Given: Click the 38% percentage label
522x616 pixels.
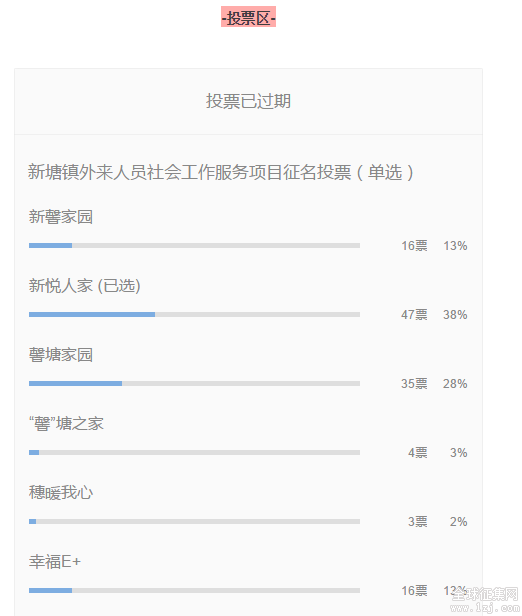Looking at the screenshot, I should tap(455, 315).
